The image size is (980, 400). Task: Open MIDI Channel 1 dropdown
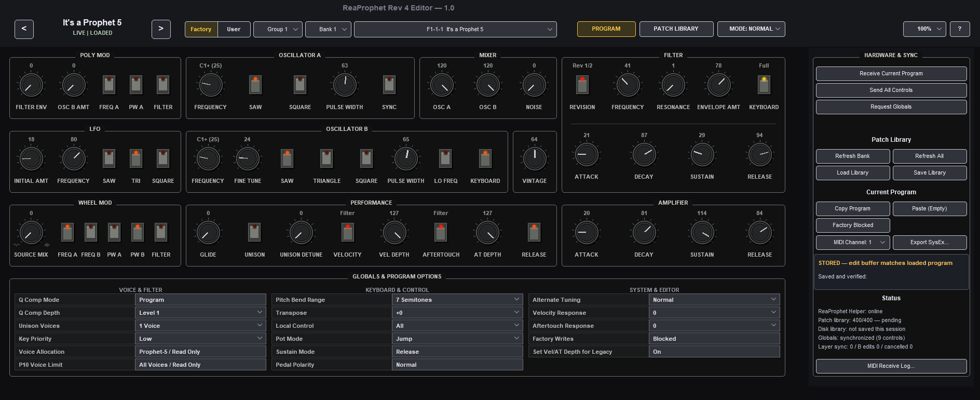click(853, 243)
